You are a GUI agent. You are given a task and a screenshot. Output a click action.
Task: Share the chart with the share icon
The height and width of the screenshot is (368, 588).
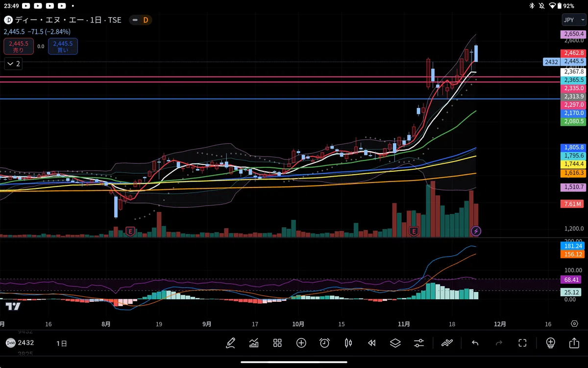[x=574, y=343]
